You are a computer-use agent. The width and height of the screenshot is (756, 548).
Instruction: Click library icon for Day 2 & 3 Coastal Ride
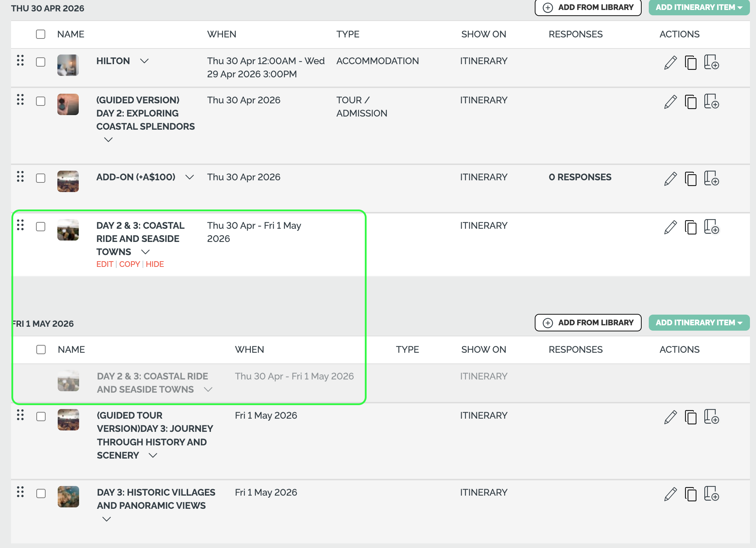pos(711,227)
